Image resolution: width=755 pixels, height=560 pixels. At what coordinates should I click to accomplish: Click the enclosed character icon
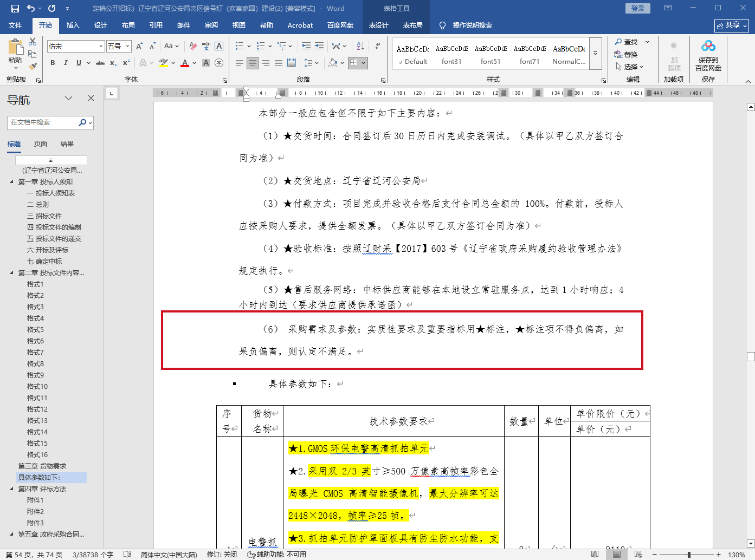click(219, 63)
